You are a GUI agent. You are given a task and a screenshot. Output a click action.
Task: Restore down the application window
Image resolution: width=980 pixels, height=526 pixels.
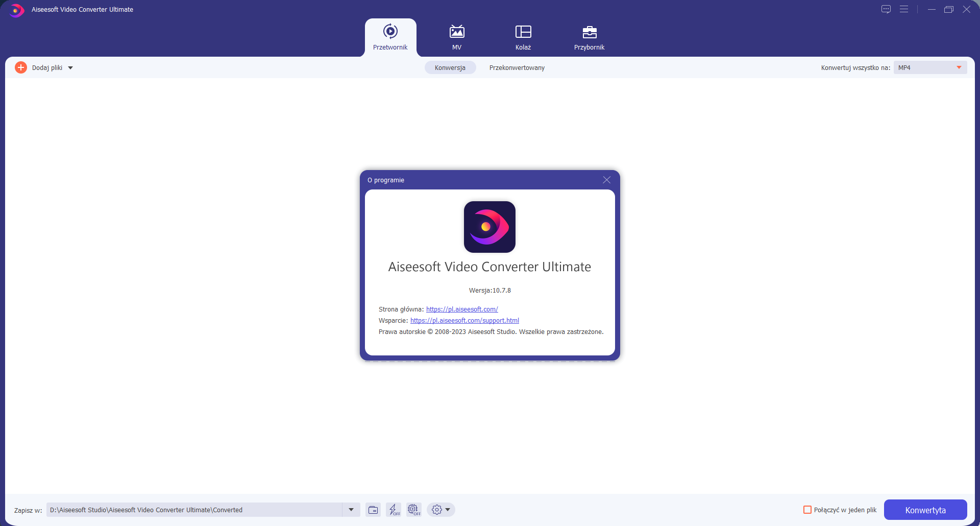[x=949, y=9]
